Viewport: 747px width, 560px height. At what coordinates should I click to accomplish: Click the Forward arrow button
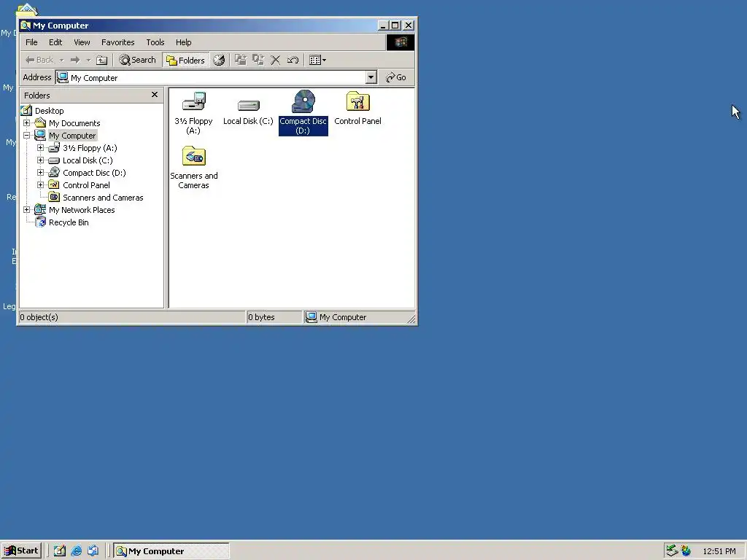(75, 60)
